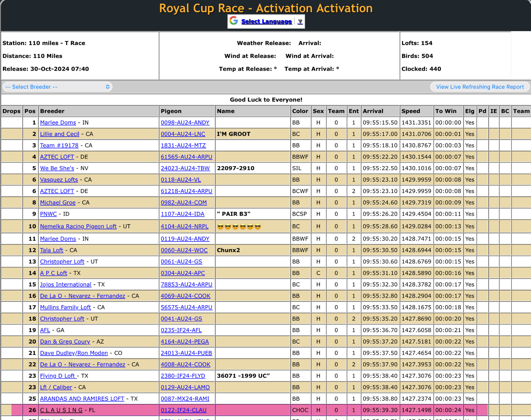Open pigeon 2380-IF24-FLYD link
This screenshot has height=420, width=531.
[183, 376]
